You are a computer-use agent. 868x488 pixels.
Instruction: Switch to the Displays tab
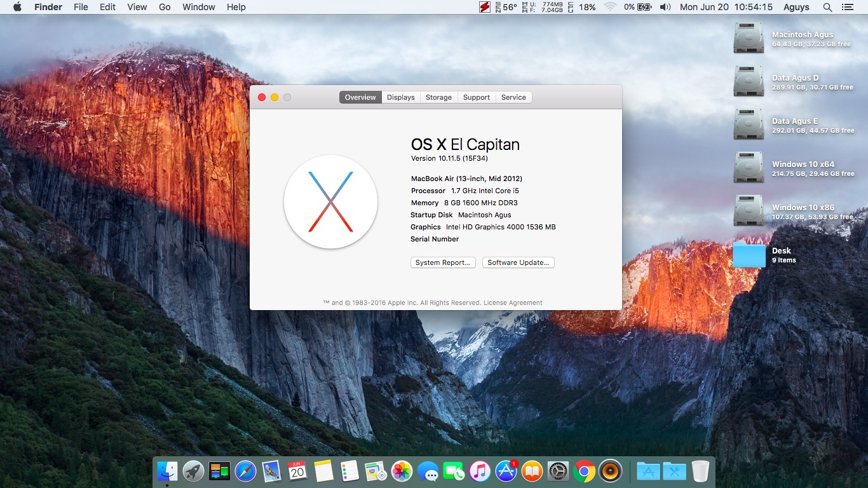tap(401, 97)
